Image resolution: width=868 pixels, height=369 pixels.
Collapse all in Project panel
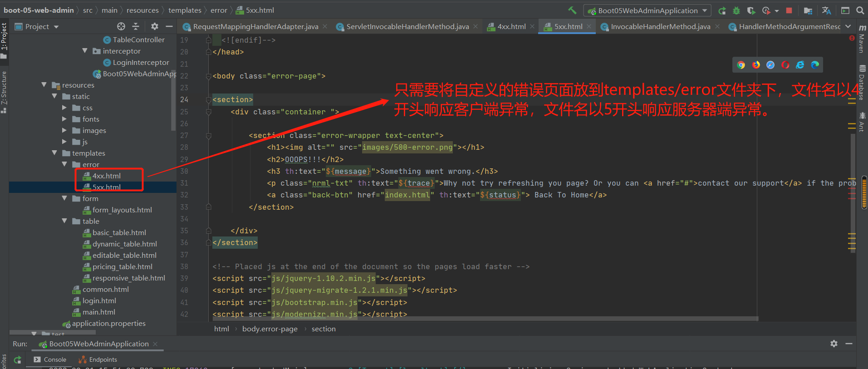click(136, 26)
